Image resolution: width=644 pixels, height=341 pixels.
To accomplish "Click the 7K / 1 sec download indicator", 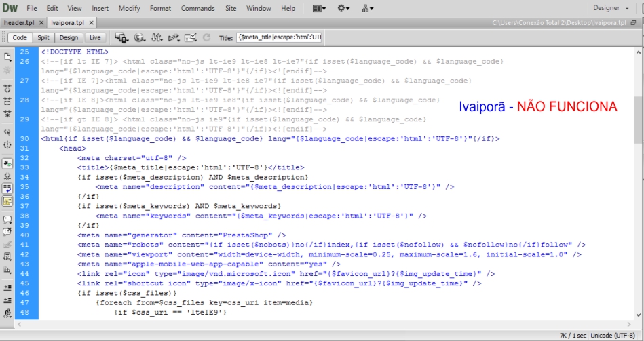I will 573,336.
